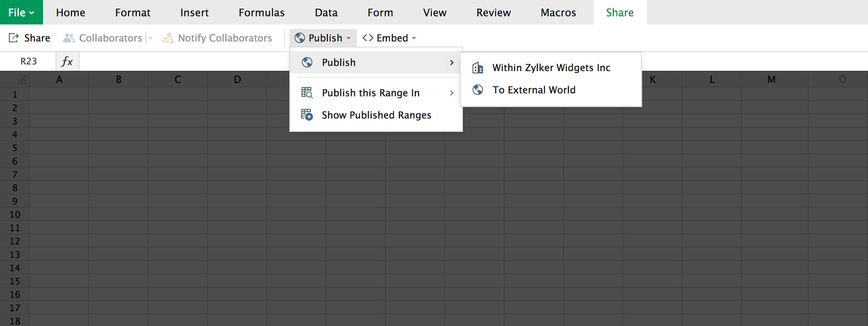The image size is (868, 326).
Task: Click the Publish this Range In icon
Action: coord(307,93)
